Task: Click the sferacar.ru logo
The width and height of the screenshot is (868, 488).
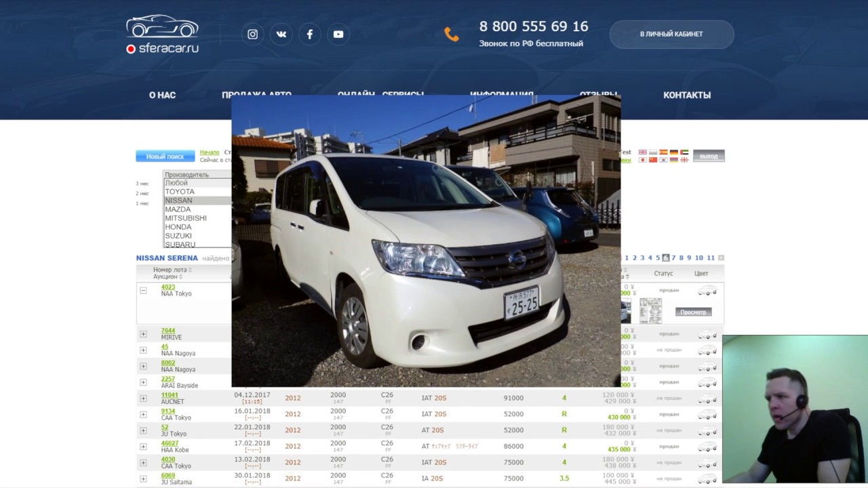Action: click(162, 34)
